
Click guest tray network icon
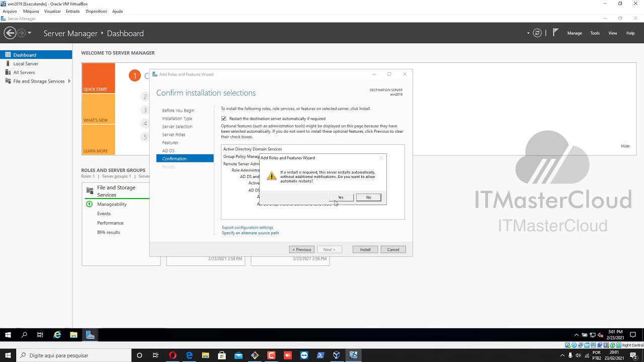point(593,335)
